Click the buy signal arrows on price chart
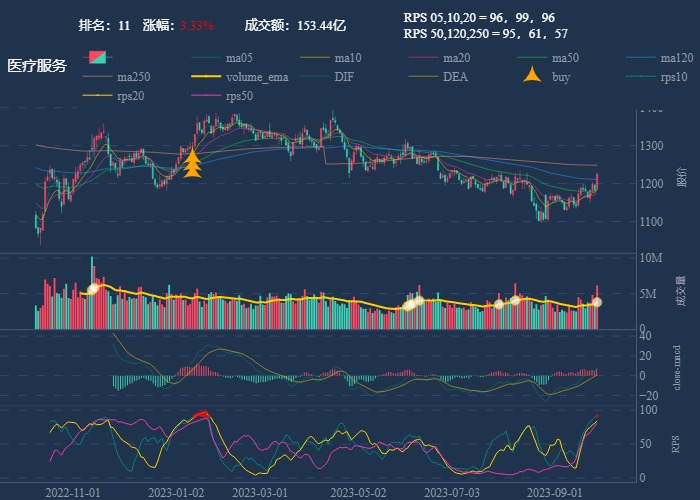This screenshot has height=500, width=700. coord(193,162)
